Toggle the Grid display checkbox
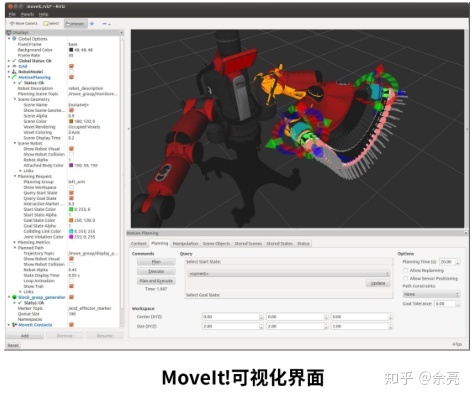 coord(71,66)
